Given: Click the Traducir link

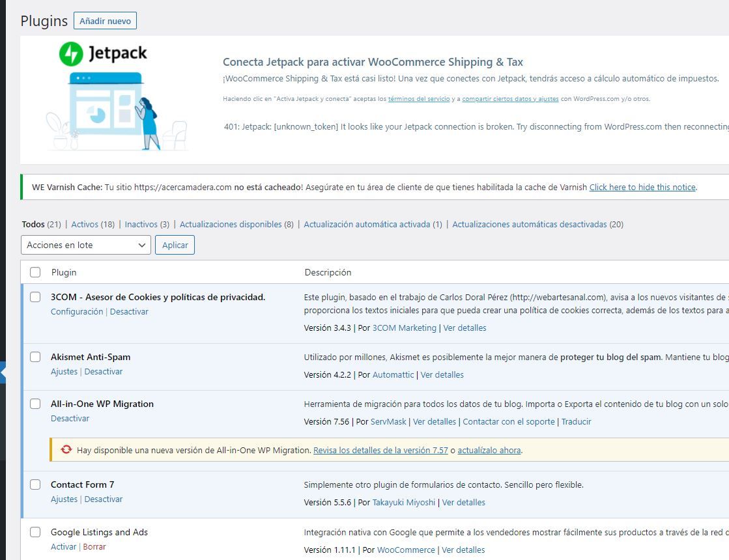Looking at the screenshot, I should tap(576, 422).
